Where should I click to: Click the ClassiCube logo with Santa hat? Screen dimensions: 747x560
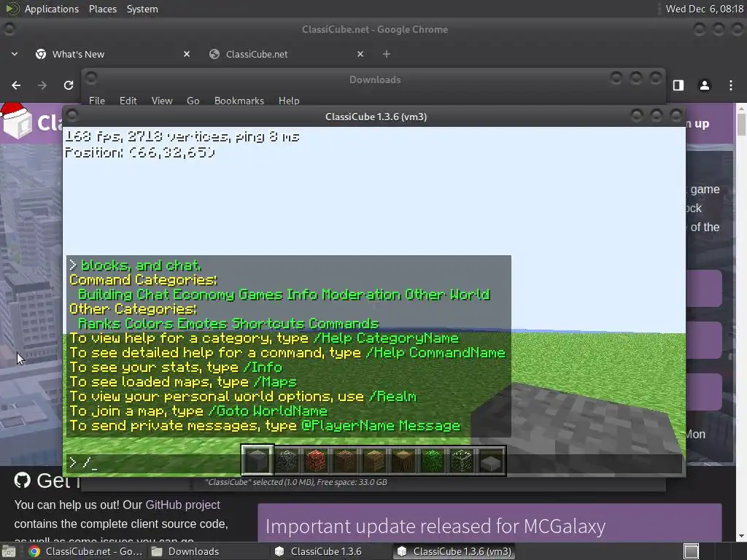(x=16, y=121)
